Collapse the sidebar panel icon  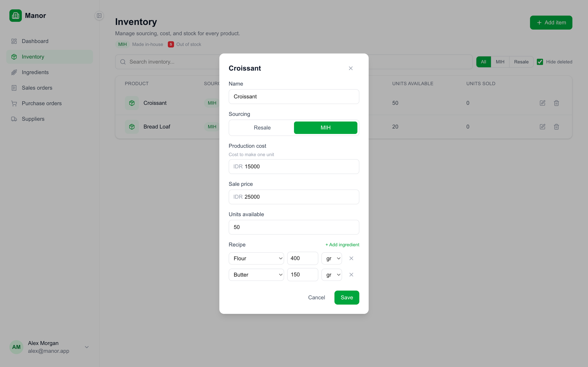coord(99,16)
